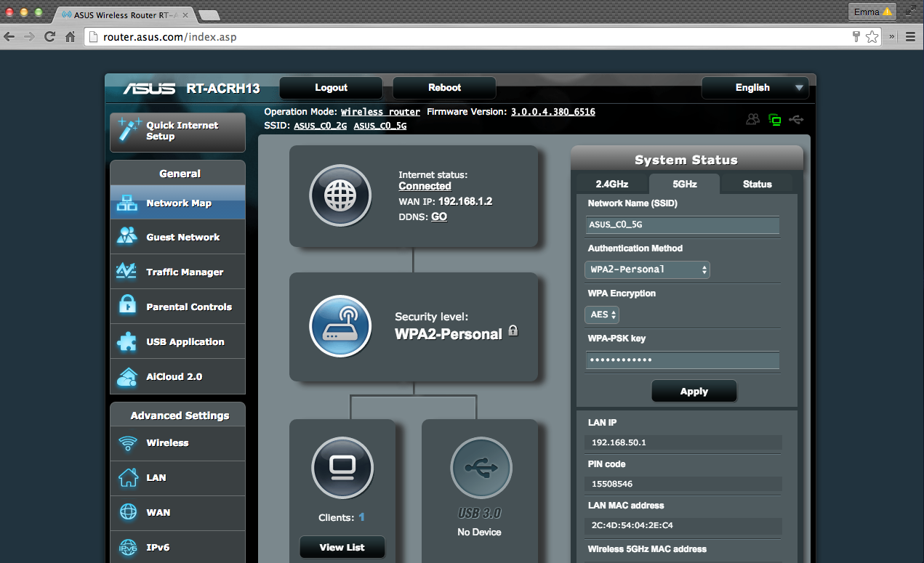Click the USB Application puzzle icon

tap(127, 341)
